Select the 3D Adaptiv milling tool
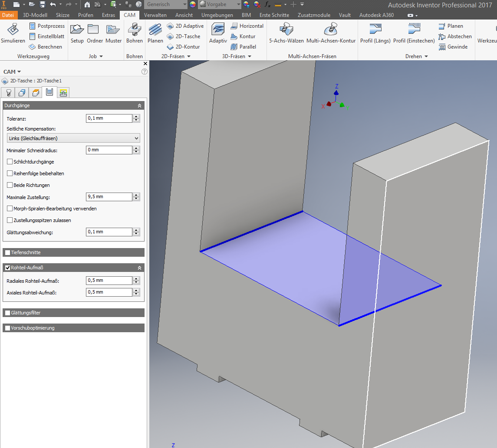This screenshot has width=497, height=448. click(x=218, y=33)
